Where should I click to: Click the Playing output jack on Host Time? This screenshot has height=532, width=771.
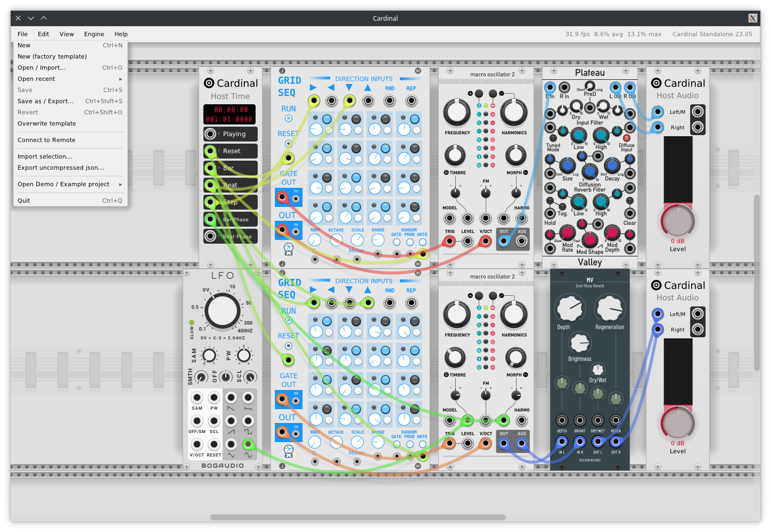click(211, 134)
